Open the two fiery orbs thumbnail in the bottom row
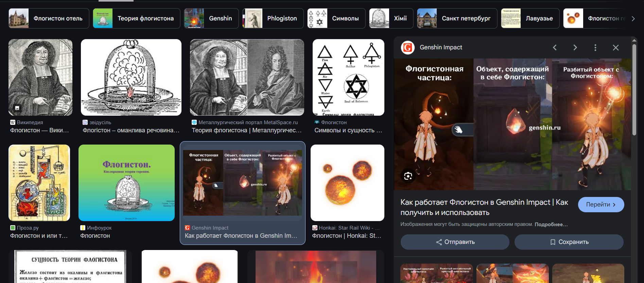 click(x=190, y=267)
